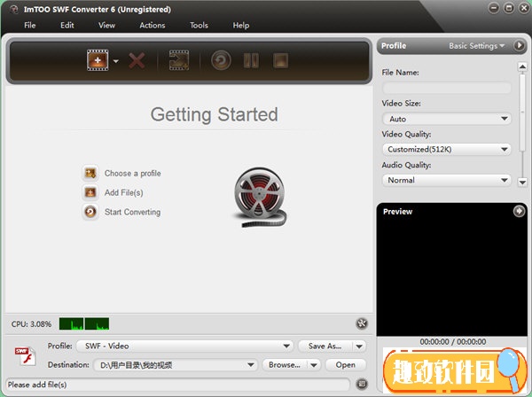The height and width of the screenshot is (397, 532).
Task: Collapse the Profile panel with arrow icon
Action: click(520, 45)
